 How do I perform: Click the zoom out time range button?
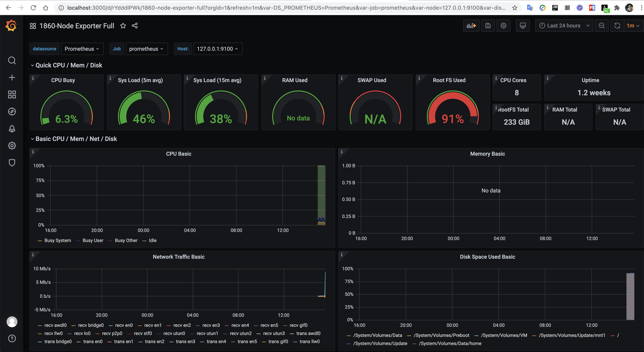pyautogui.click(x=601, y=26)
